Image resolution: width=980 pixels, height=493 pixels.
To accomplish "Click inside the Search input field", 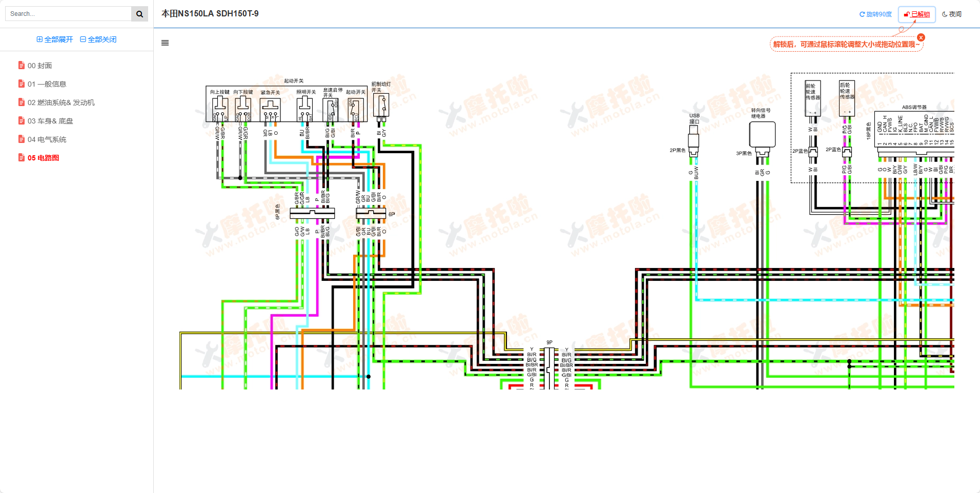I will [x=68, y=14].
